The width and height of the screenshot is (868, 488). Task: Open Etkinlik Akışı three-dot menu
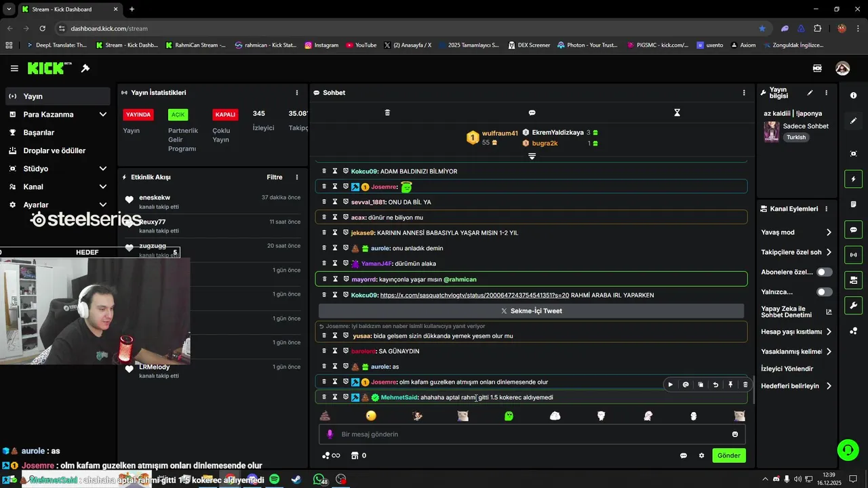tap(296, 178)
